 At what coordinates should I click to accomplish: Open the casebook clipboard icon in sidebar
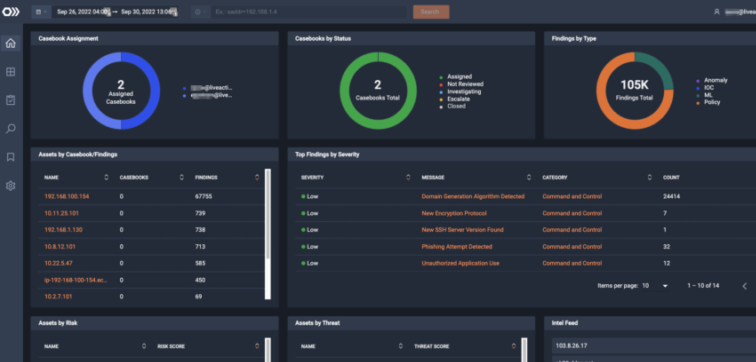(11, 100)
